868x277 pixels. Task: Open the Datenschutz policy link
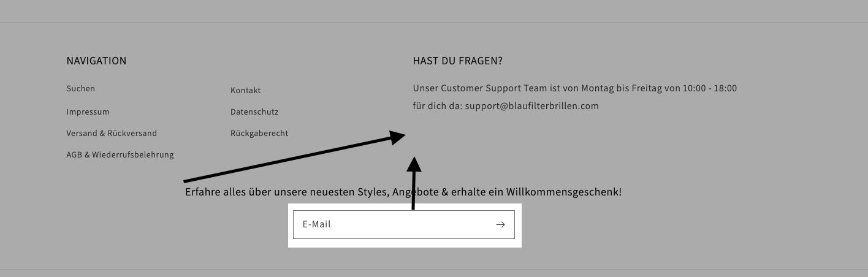click(x=254, y=112)
